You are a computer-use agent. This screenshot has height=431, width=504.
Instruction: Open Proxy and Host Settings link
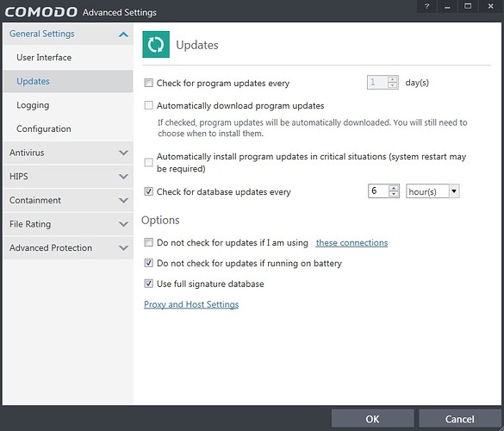pyautogui.click(x=191, y=304)
